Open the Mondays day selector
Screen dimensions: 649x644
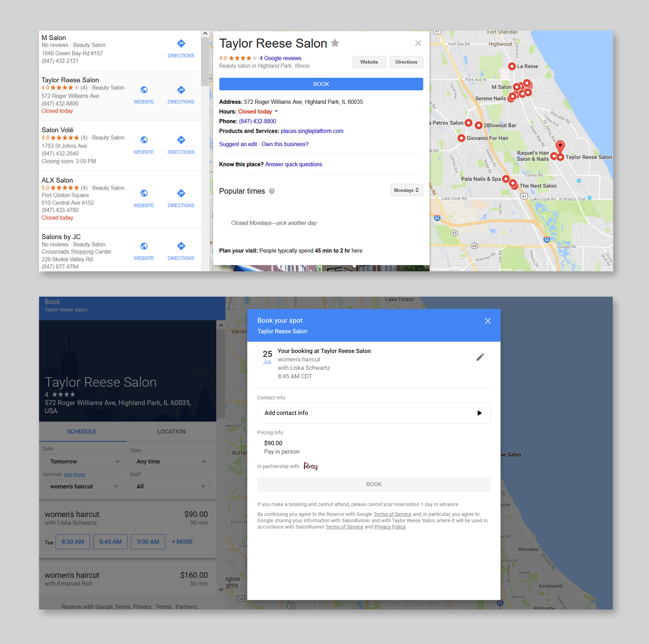click(407, 190)
